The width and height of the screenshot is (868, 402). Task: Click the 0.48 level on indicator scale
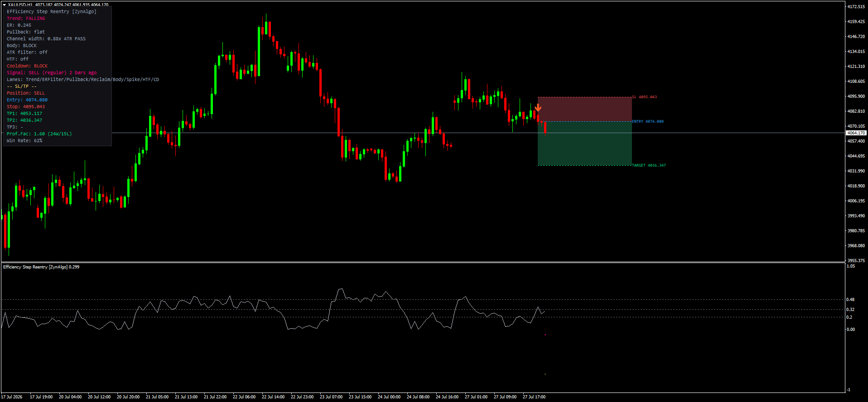(x=850, y=300)
